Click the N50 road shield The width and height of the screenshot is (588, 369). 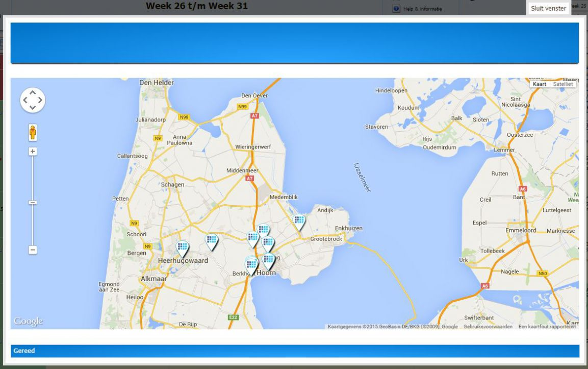pos(543,273)
